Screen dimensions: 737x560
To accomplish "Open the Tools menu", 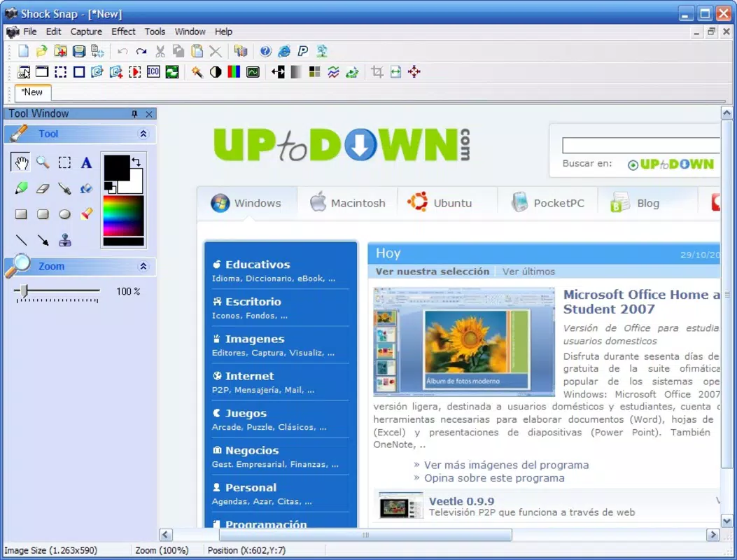I will point(155,31).
